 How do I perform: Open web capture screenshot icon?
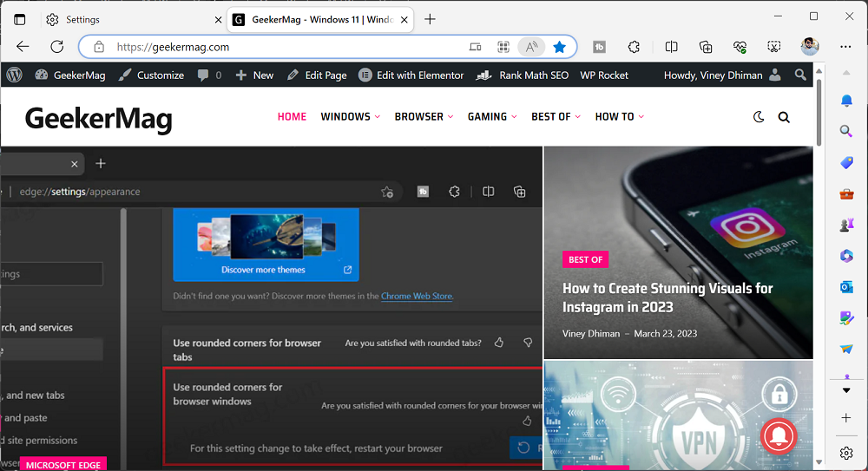(774, 47)
